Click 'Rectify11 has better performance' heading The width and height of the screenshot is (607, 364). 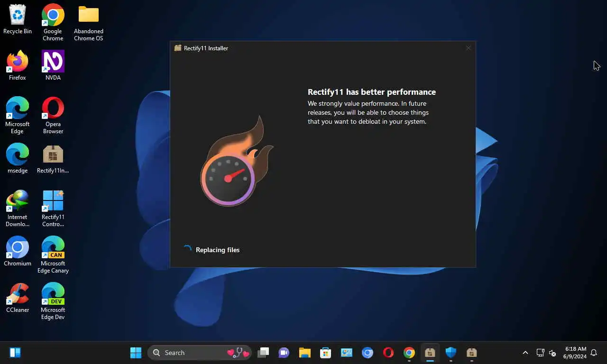coord(372,92)
